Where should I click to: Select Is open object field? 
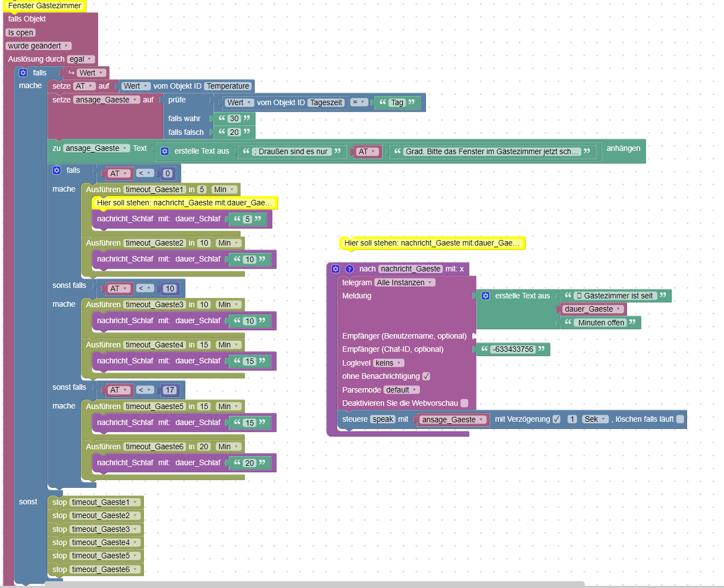click(x=20, y=32)
